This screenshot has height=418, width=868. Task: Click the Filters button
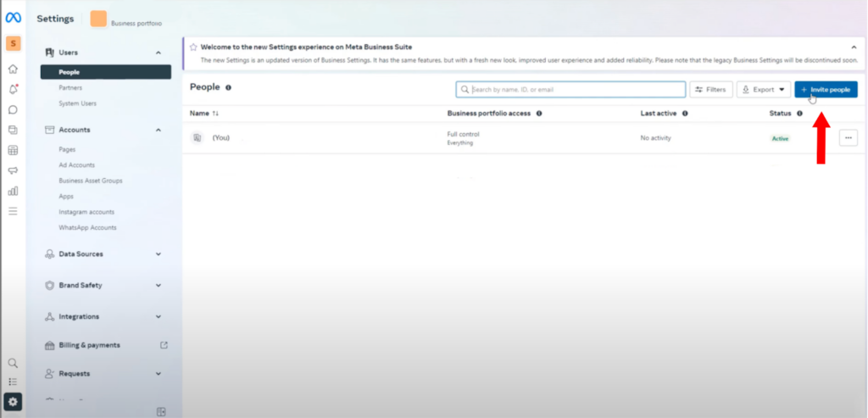coord(711,90)
